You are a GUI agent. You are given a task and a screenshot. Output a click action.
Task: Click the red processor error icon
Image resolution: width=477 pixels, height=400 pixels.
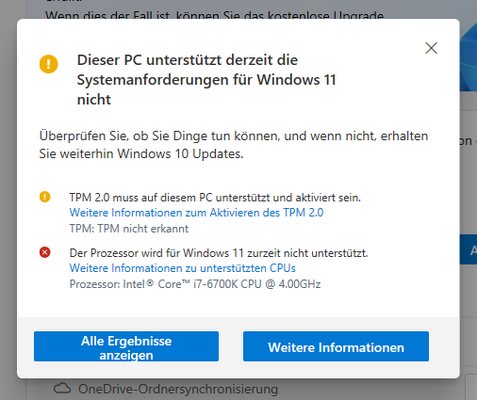click(x=45, y=252)
